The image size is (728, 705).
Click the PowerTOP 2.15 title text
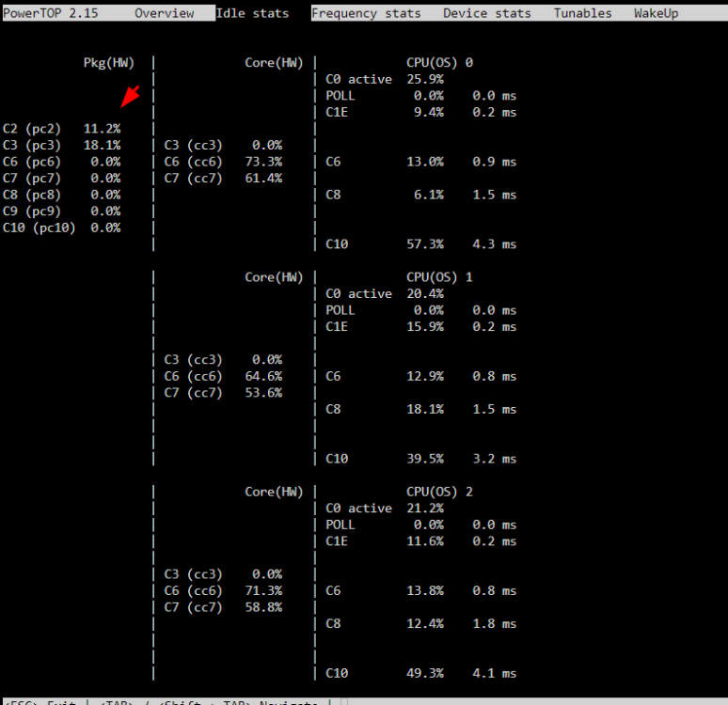tap(51, 13)
